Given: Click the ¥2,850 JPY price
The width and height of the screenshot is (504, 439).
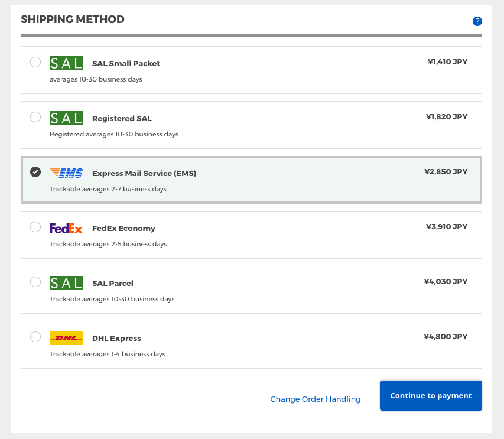Looking at the screenshot, I should pos(446,171).
